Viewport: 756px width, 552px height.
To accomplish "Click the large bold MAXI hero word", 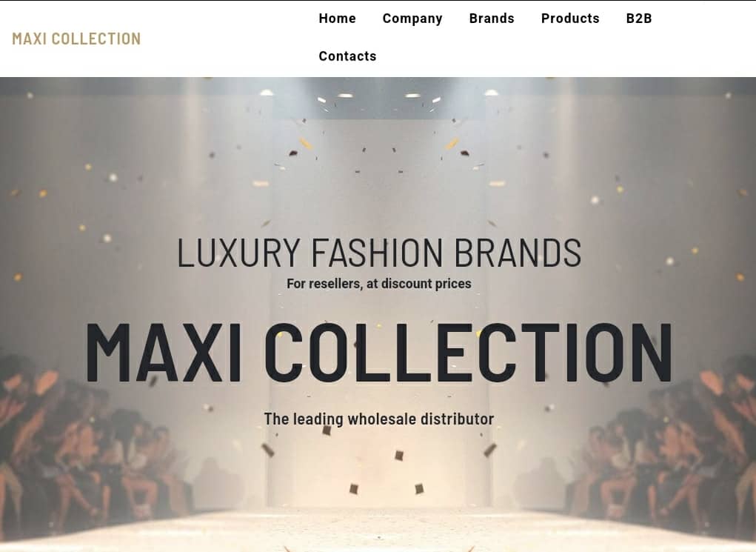I will [164, 352].
